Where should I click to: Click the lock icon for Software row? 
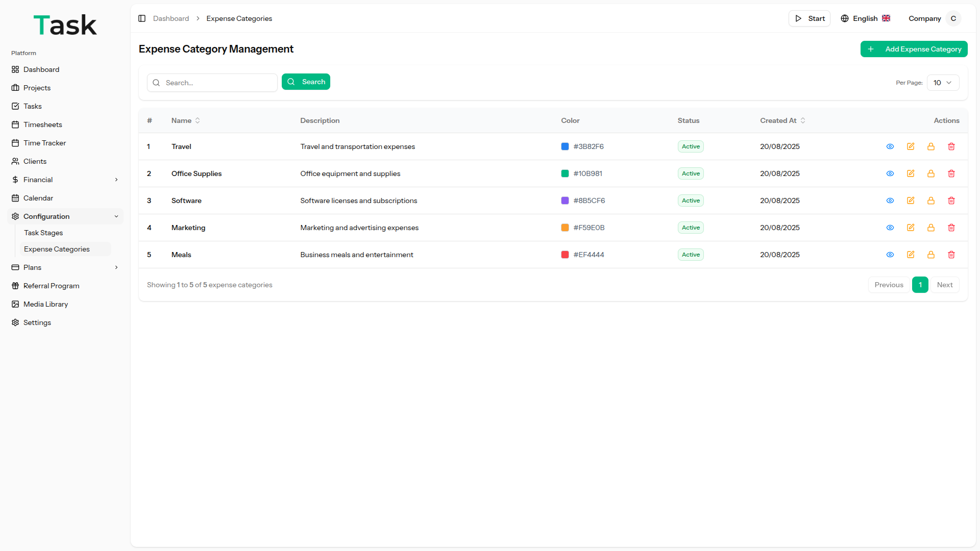(x=931, y=201)
